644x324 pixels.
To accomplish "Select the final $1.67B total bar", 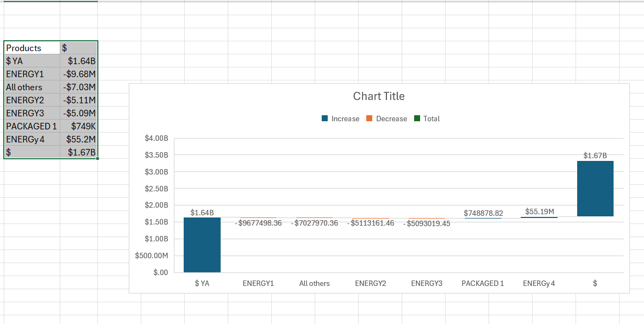I will click(x=595, y=188).
